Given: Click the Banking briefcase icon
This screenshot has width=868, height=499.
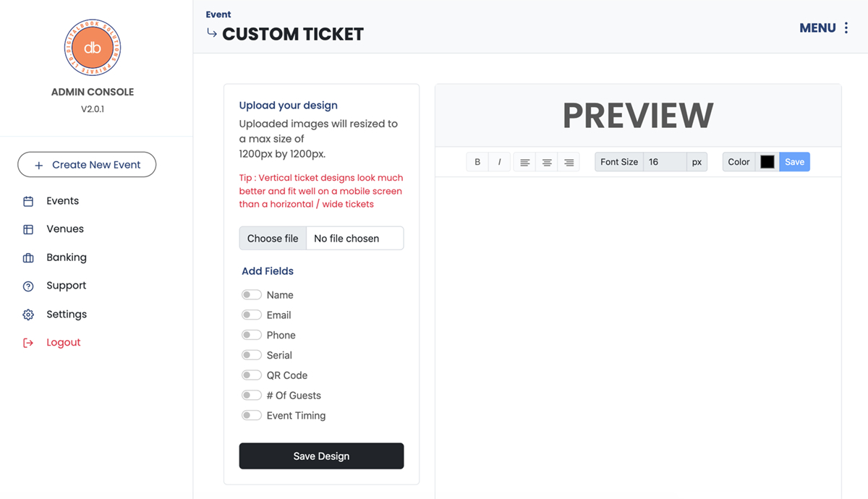Looking at the screenshot, I should [x=28, y=257].
